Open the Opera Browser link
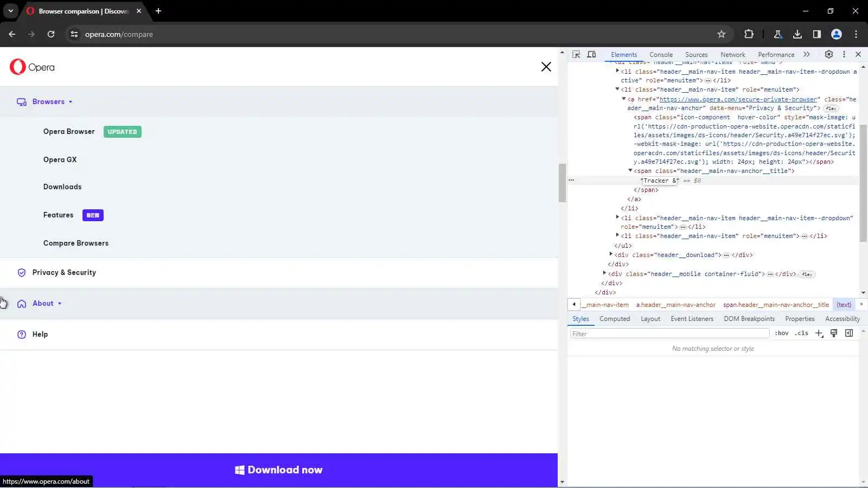868x488 pixels. 69,132
